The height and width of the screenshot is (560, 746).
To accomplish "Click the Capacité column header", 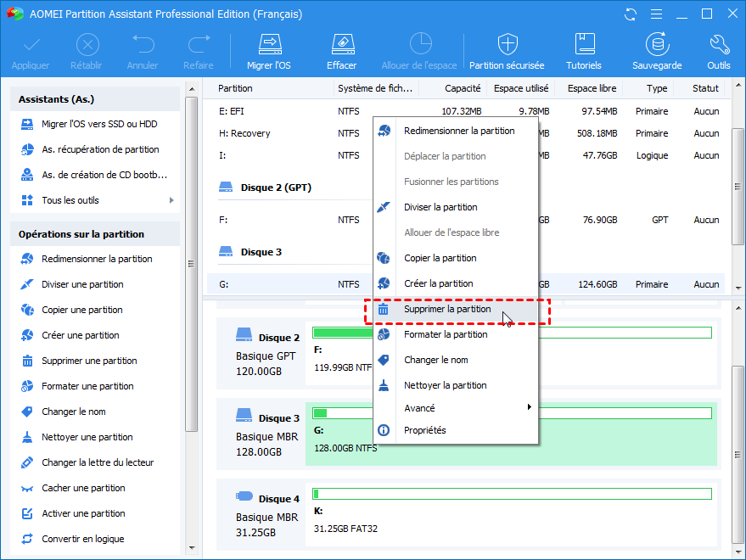I will click(463, 88).
